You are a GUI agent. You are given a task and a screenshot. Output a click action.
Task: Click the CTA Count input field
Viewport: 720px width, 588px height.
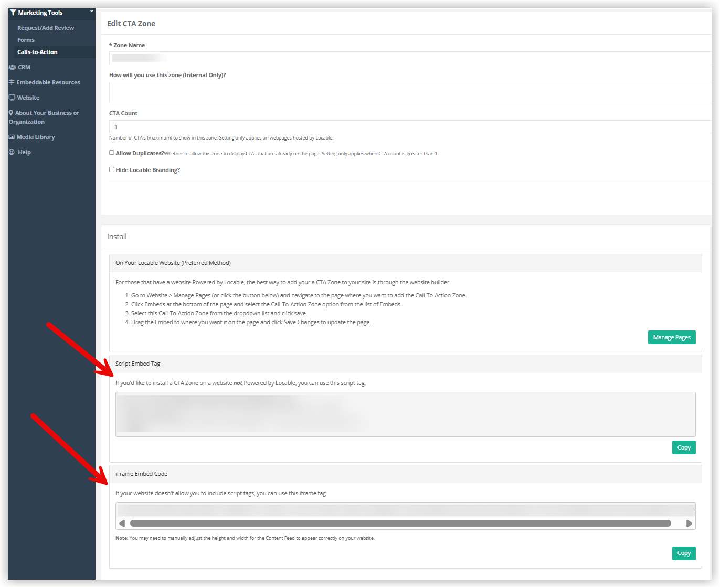click(409, 127)
